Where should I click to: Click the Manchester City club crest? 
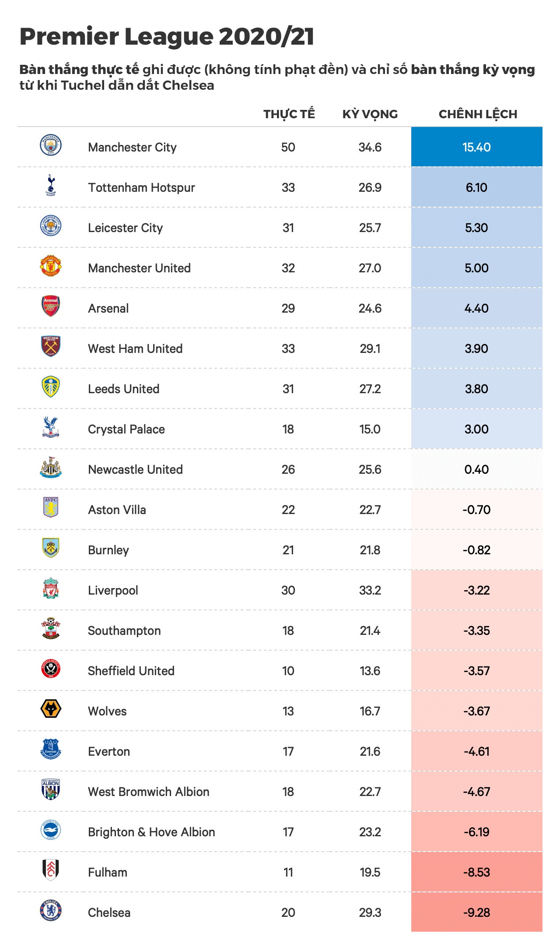tap(51, 145)
